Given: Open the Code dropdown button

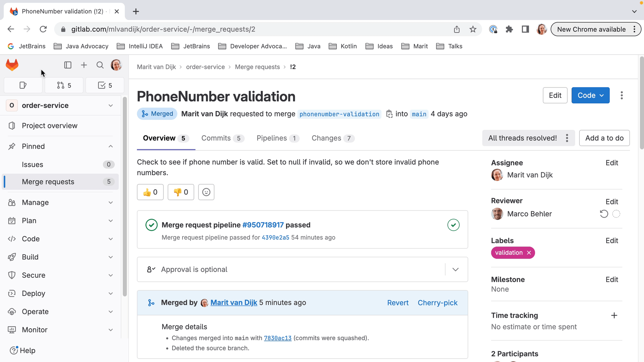Looking at the screenshot, I should click(590, 96).
